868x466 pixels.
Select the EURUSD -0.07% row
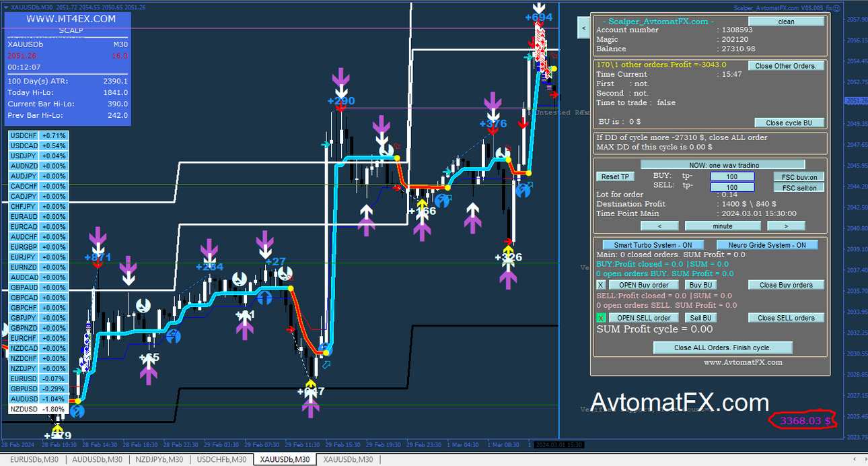[38, 378]
